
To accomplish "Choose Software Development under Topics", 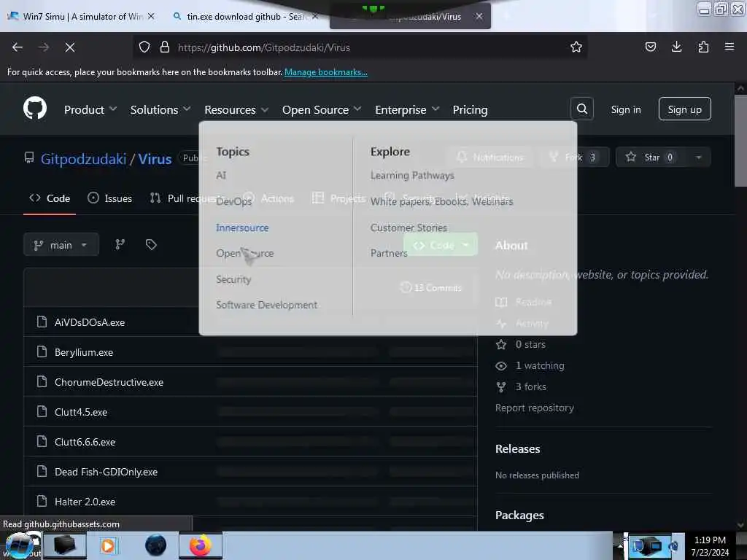I will (266, 305).
